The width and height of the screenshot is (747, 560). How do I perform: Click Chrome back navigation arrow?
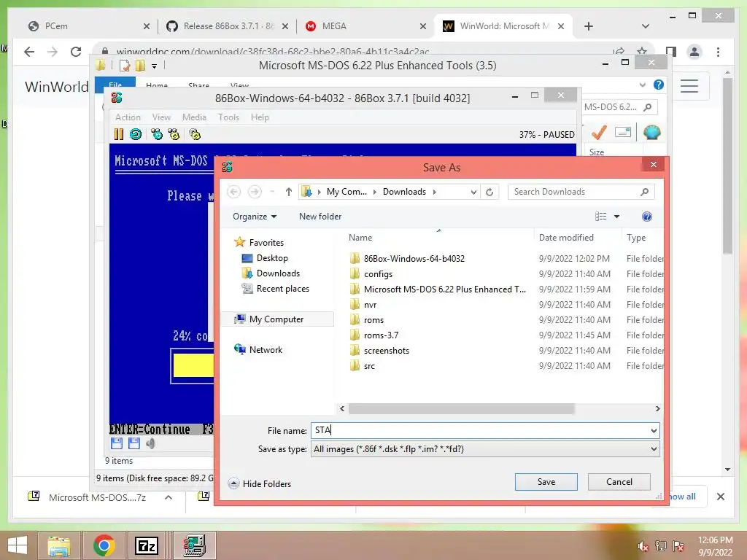coord(29,52)
